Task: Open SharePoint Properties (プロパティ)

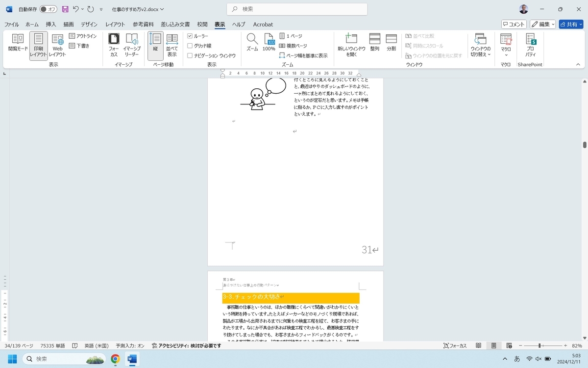Action: [530, 45]
